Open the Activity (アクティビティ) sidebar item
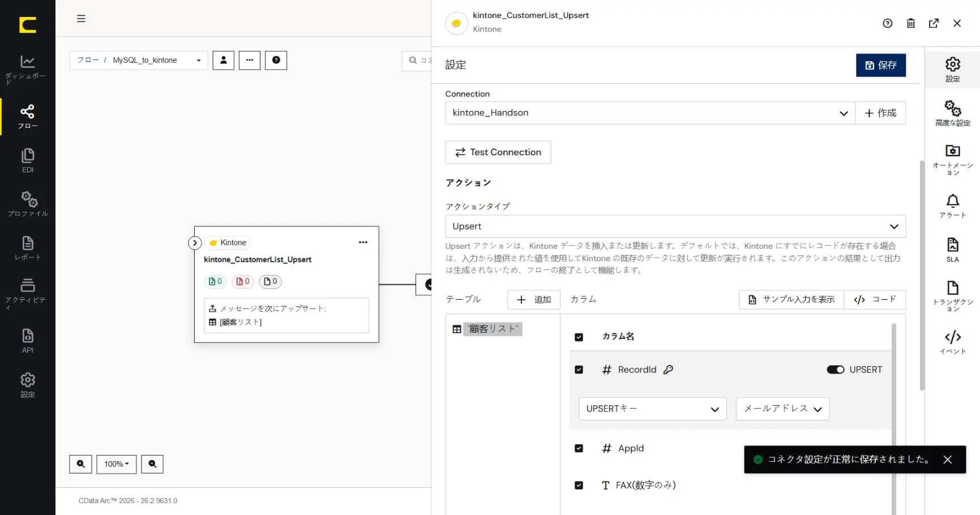 tap(27, 293)
